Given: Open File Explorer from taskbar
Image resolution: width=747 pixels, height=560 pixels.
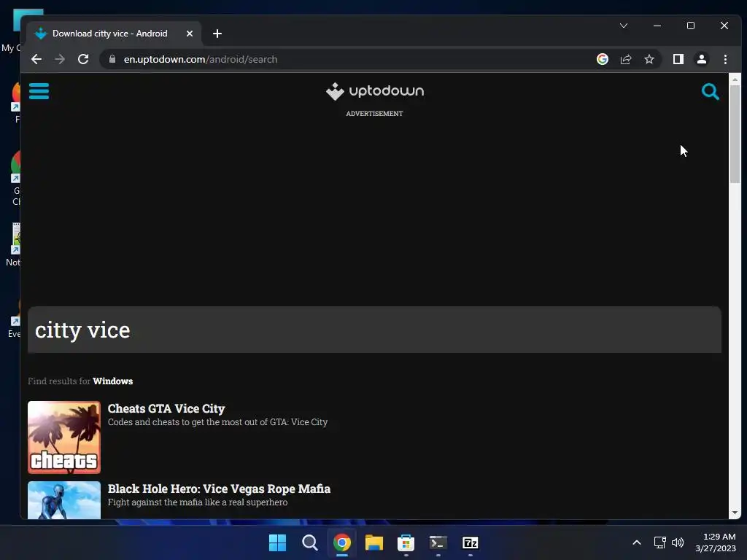Looking at the screenshot, I should (374, 542).
